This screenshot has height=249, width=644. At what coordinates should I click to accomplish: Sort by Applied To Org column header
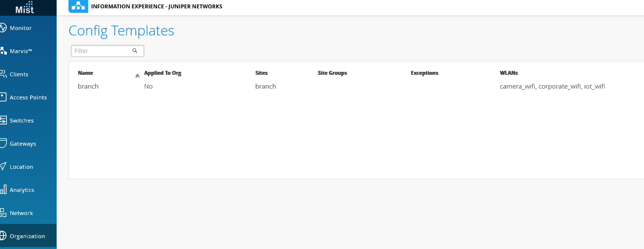[162, 73]
